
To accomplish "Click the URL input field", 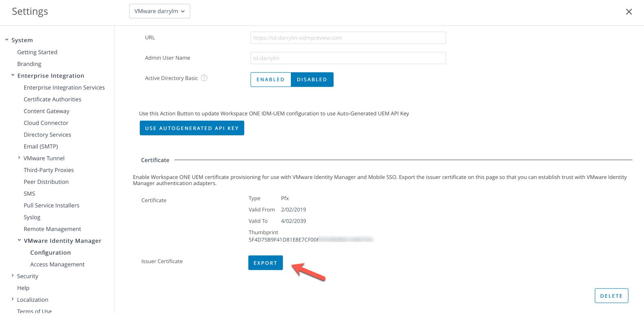I will pos(348,38).
